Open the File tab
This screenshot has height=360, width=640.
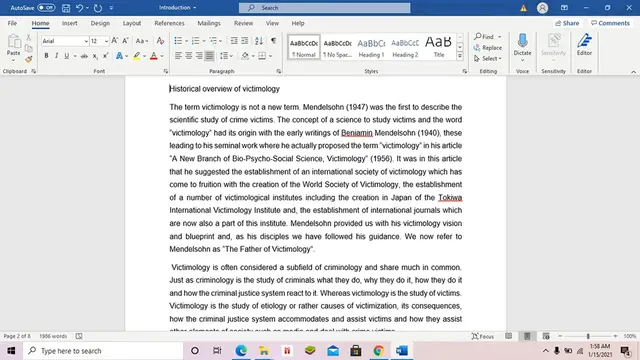point(12,23)
